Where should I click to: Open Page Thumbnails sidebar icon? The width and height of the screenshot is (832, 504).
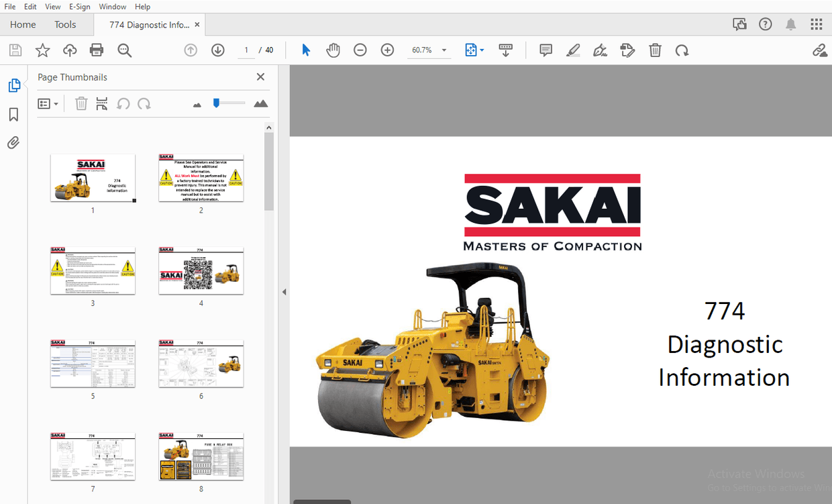pyautogui.click(x=13, y=85)
